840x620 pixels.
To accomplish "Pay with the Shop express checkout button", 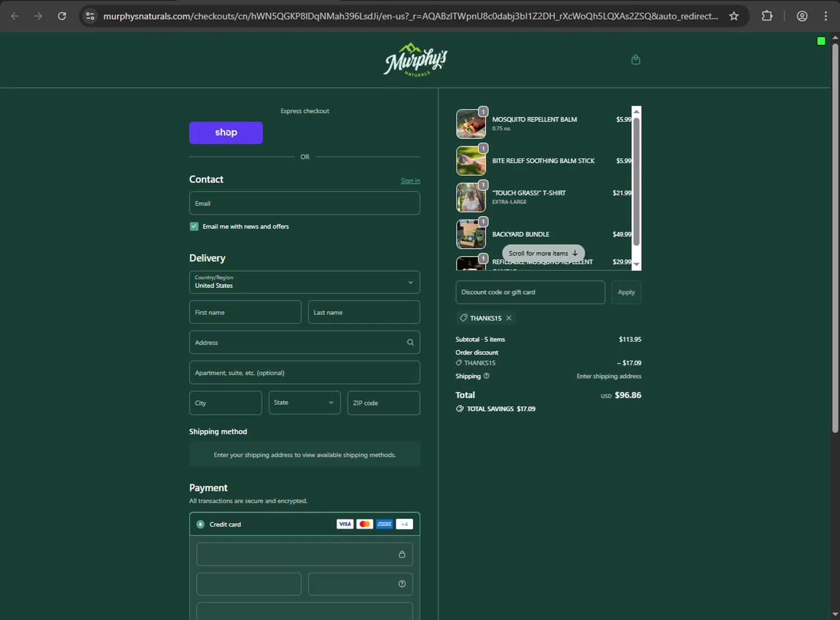I will coord(226,133).
